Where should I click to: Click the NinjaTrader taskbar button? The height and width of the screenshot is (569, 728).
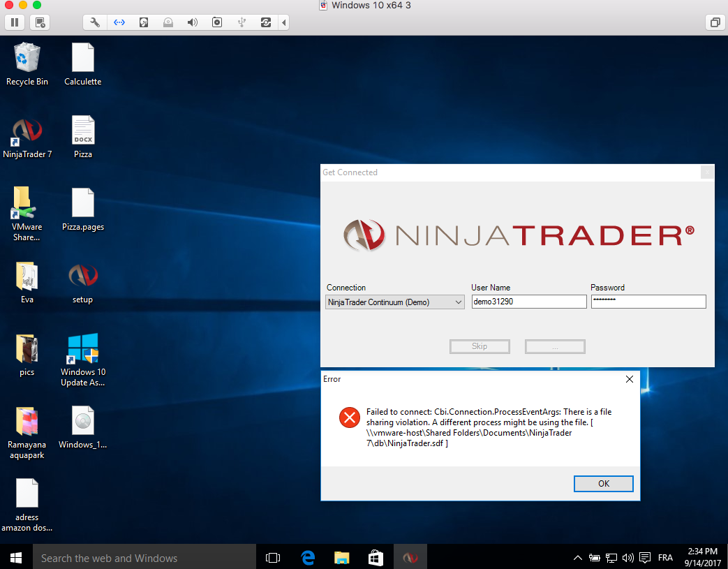(x=410, y=557)
